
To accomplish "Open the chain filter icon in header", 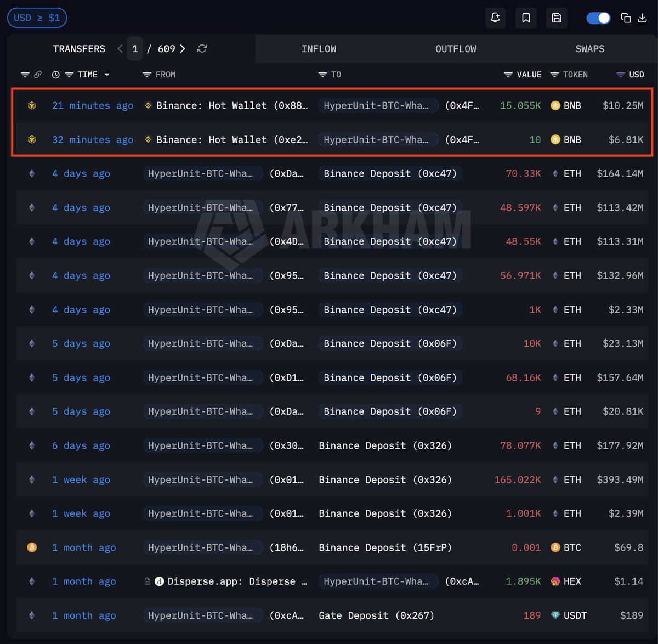I will (x=25, y=75).
